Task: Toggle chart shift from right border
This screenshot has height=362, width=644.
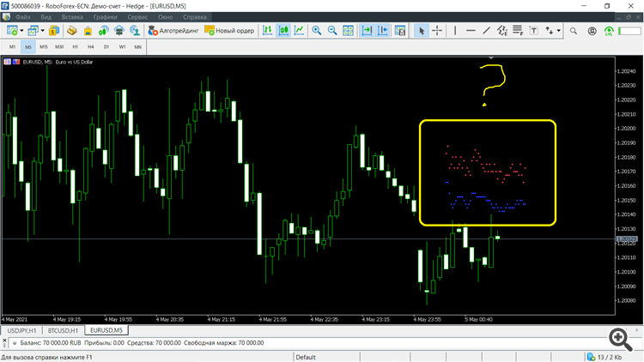Action: click(x=382, y=30)
